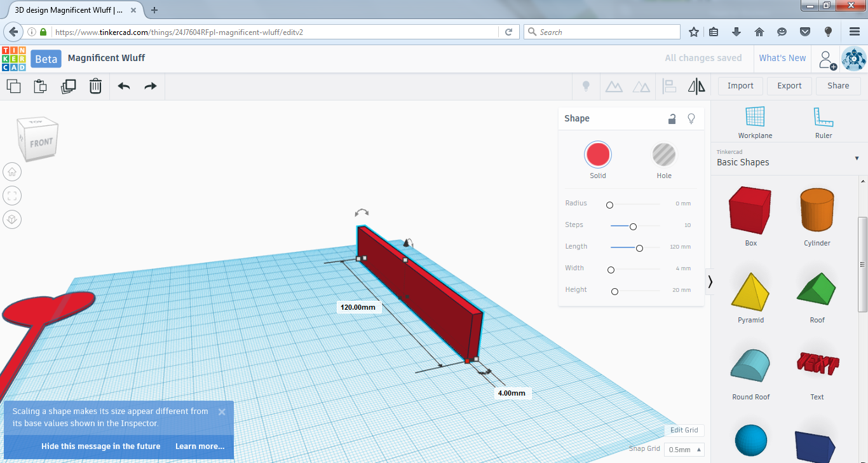This screenshot has width=868, height=463.
Task: Click the Radius slider handle
Action: click(609, 205)
